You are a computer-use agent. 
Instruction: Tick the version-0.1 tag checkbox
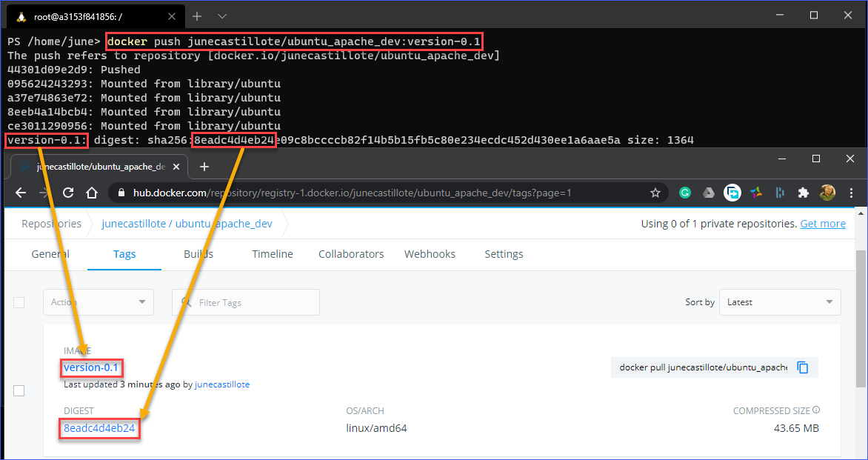[x=19, y=391]
